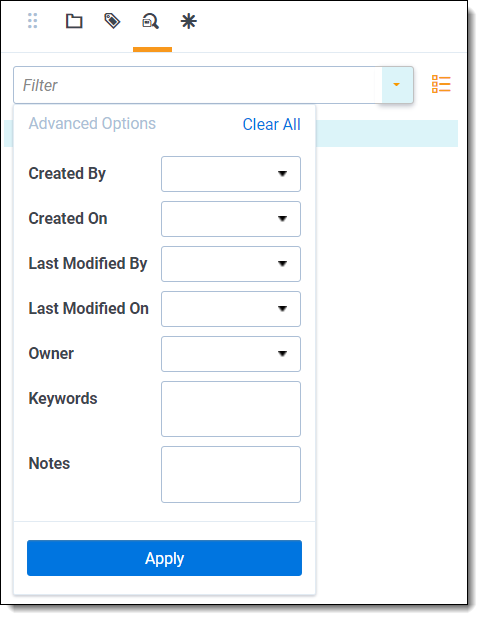Open the Folders browser icon

[x=74, y=21]
